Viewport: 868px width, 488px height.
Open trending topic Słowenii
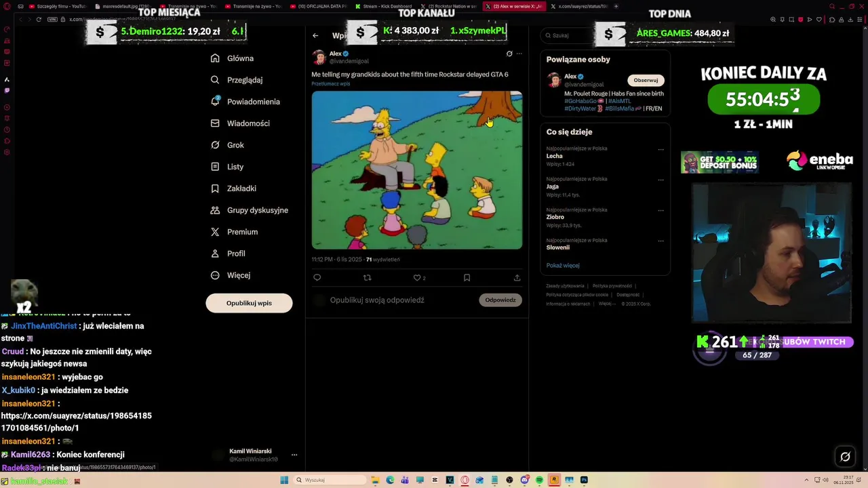click(x=557, y=247)
